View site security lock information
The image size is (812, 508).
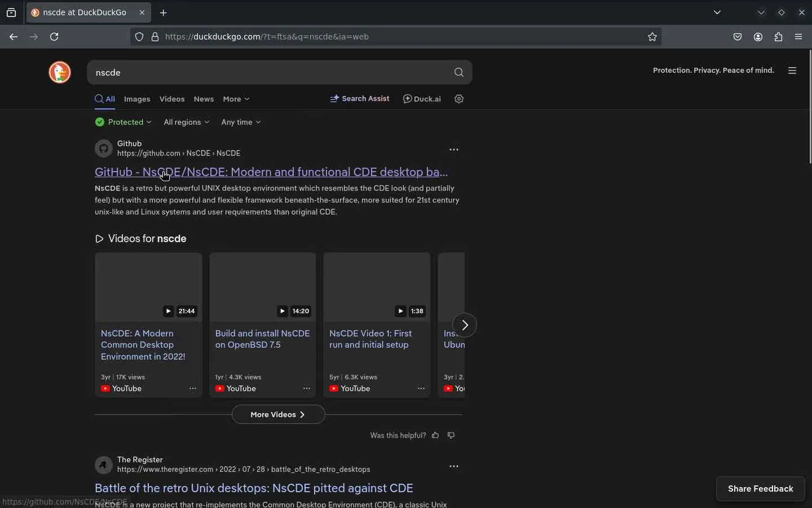pos(155,37)
